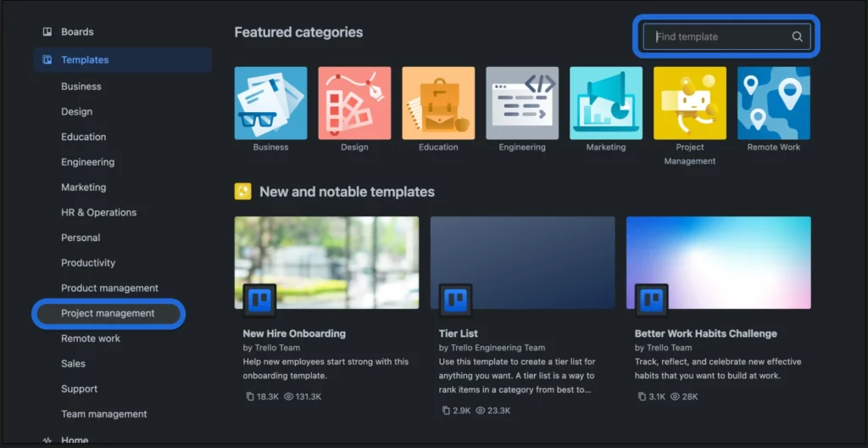Image resolution: width=868 pixels, height=448 pixels.
Task: Choose Business in the sidebar list
Action: 81,87
